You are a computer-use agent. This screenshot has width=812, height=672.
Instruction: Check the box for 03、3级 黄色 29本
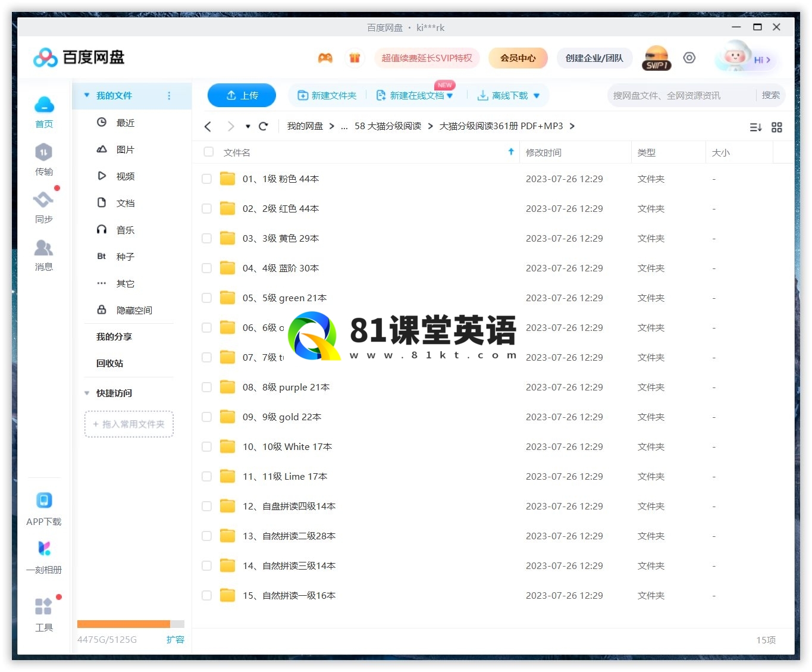pyautogui.click(x=206, y=238)
